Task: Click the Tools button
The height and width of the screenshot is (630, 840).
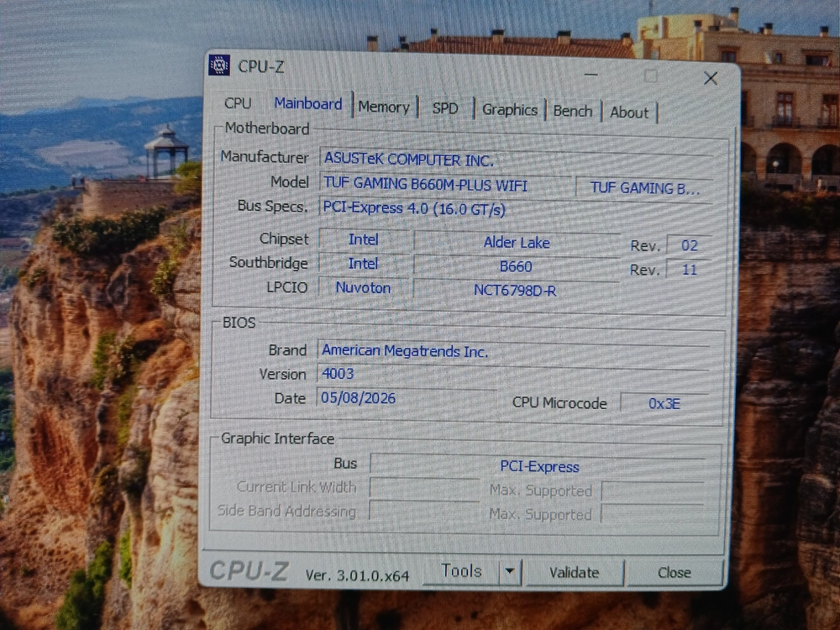Action: point(460,571)
